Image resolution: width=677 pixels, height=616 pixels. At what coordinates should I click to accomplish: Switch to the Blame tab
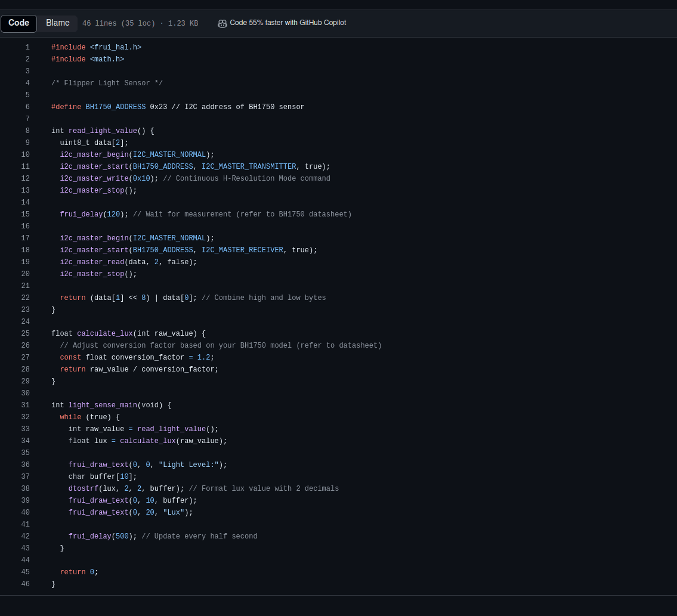tap(58, 23)
